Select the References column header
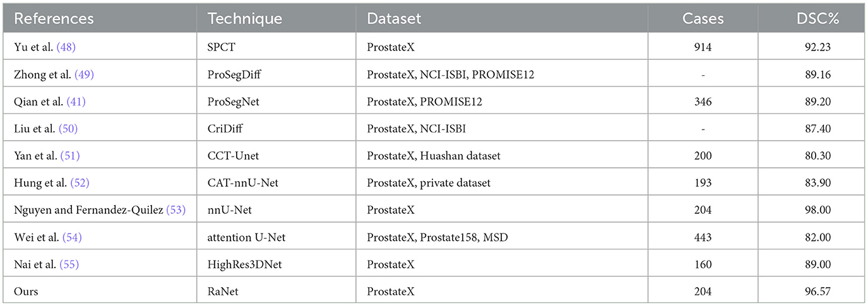Screen dimensions: 868x306 [x=54, y=19]
